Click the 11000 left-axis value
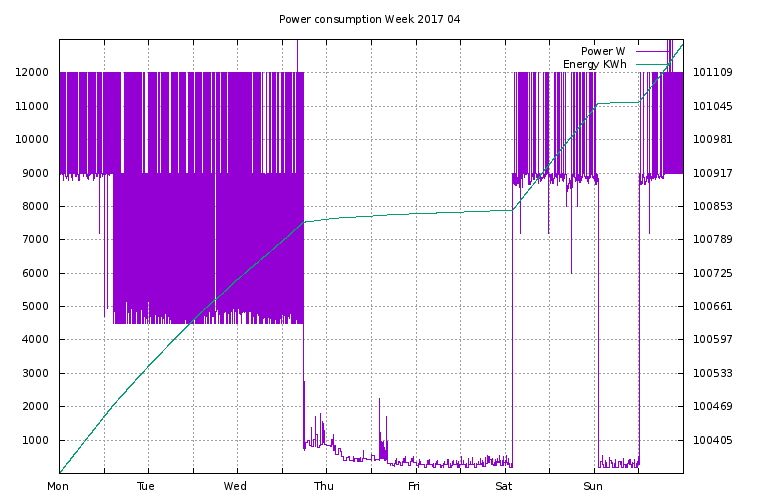 click(x=32, y=106)
